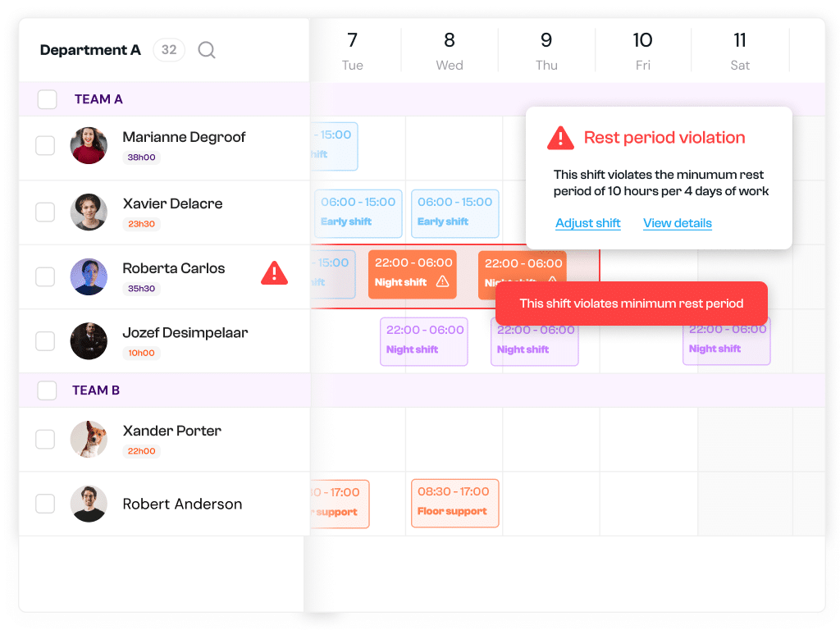840x630 pixels.
Task: Click the red rest period violation banner
Action: click(630, 304)
